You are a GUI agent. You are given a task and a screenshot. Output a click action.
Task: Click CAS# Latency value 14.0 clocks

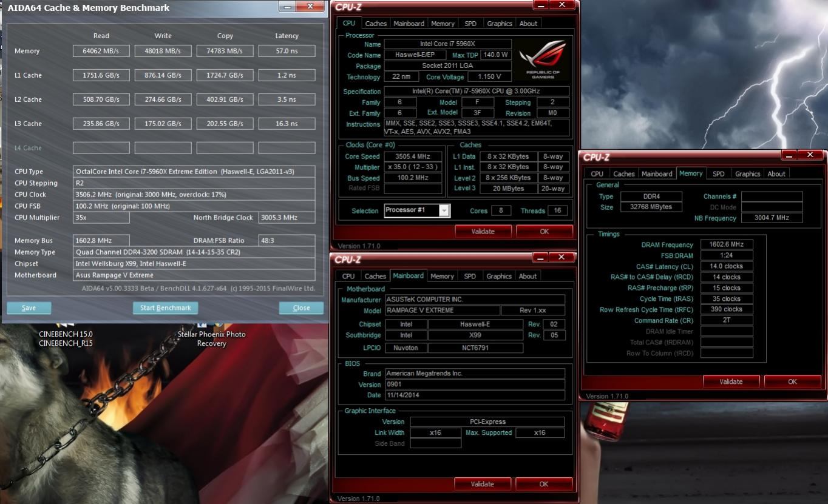[727, 266]
